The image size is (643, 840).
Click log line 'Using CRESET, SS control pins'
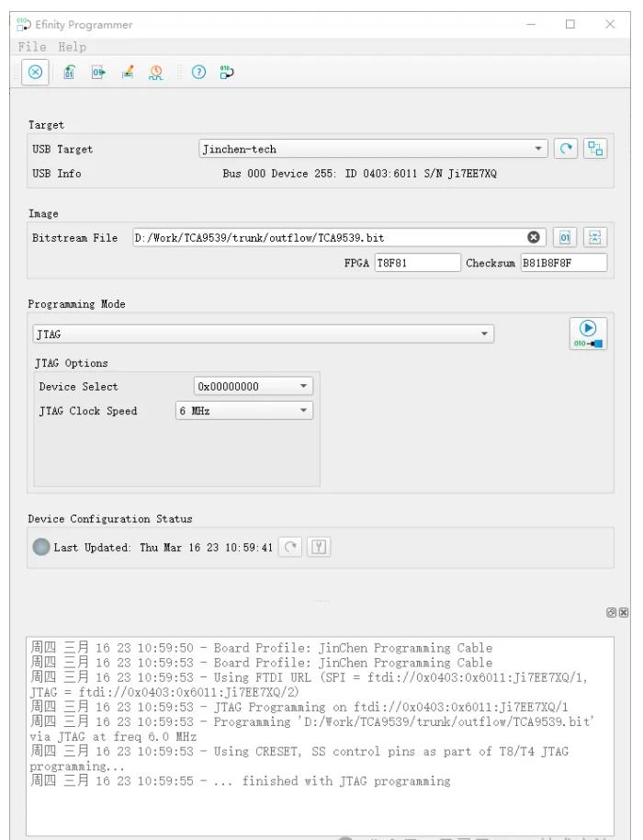click(299, 758)
